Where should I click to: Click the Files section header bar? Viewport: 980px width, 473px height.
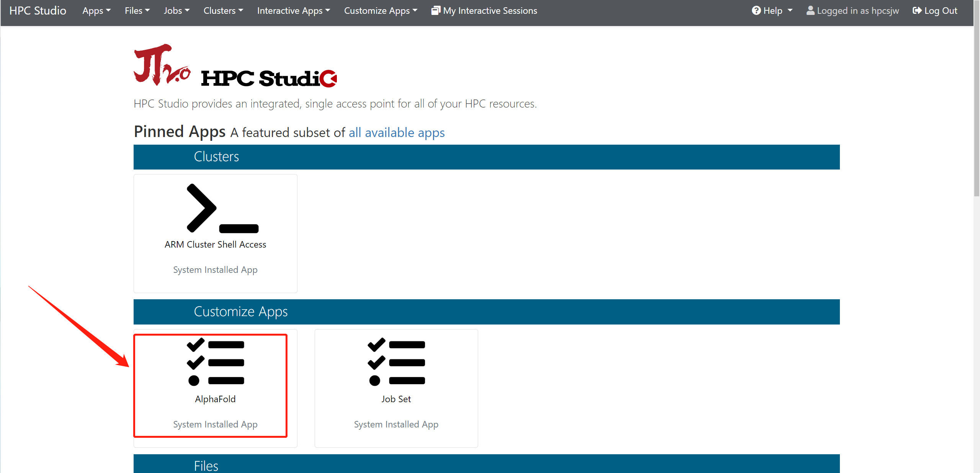pos(487,464)
